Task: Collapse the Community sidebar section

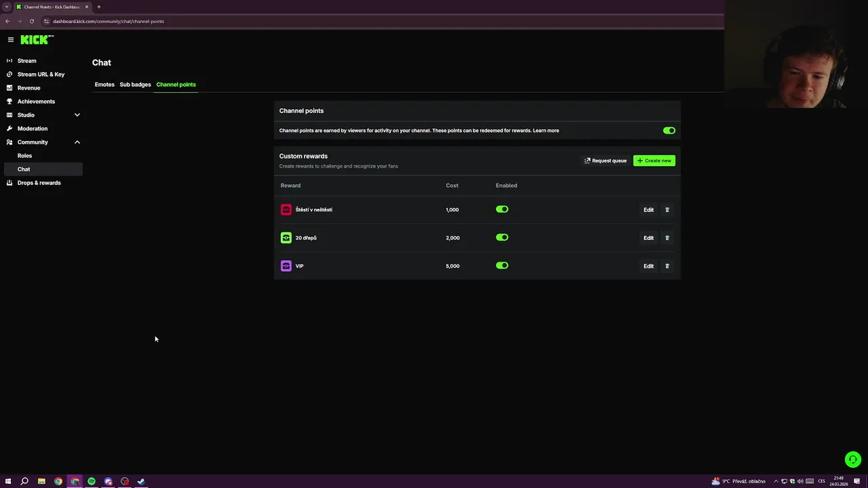Action: 77,142
